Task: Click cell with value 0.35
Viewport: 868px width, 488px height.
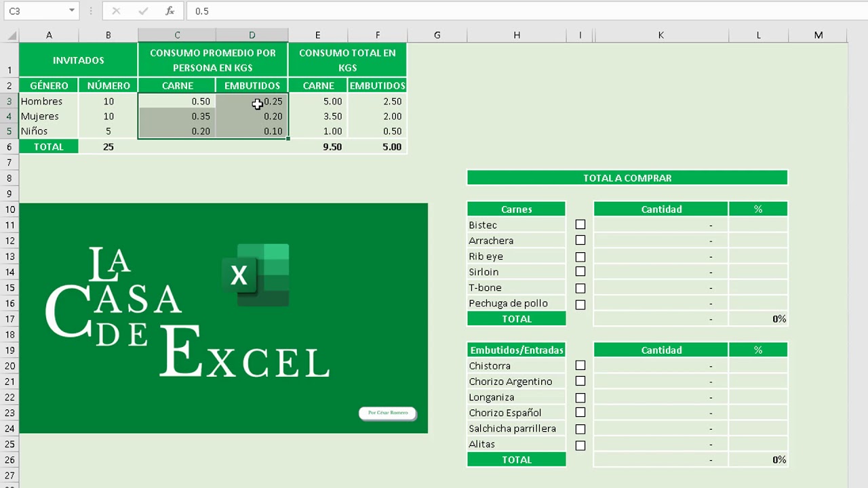Action: tap(177, 116)
